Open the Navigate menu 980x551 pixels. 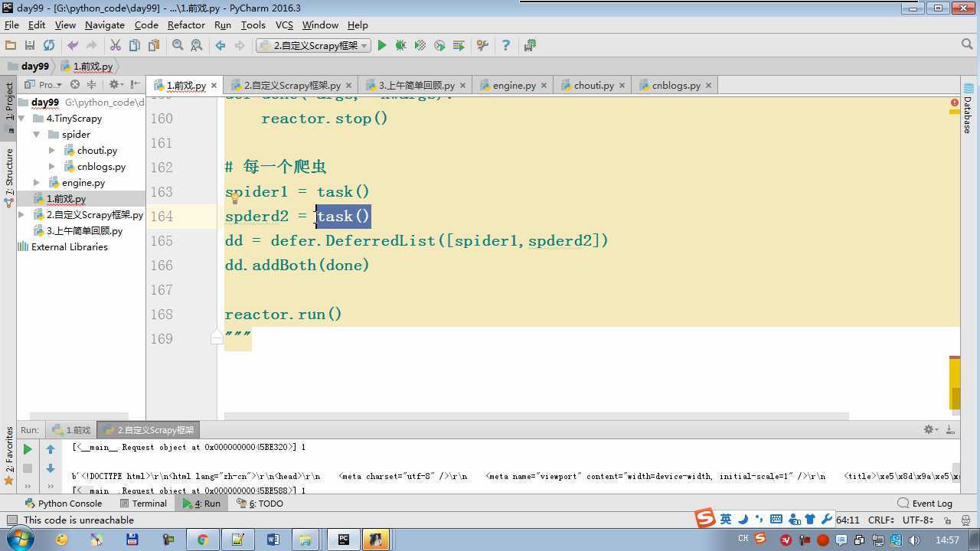pyautogui.click(x=105, y=25)
